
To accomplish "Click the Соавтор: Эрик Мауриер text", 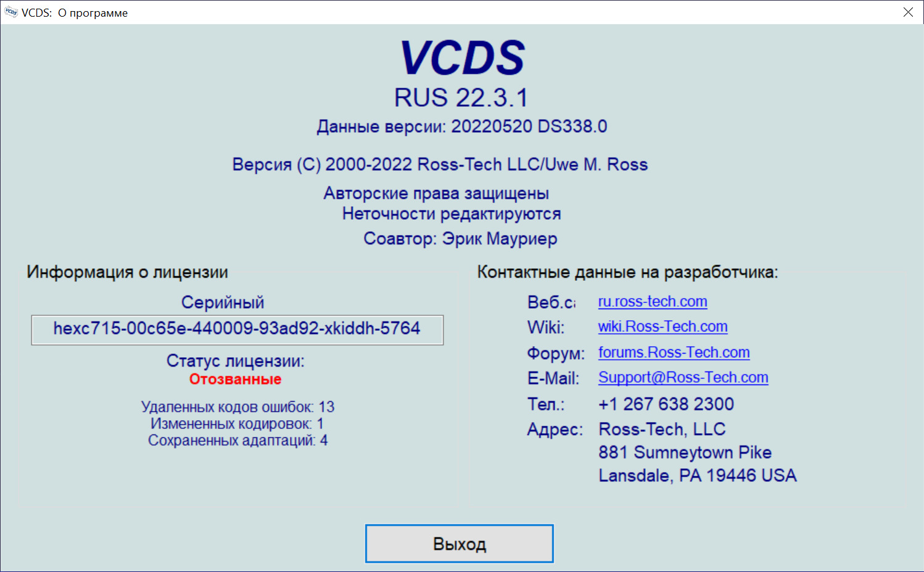I will tap(460, 239).
